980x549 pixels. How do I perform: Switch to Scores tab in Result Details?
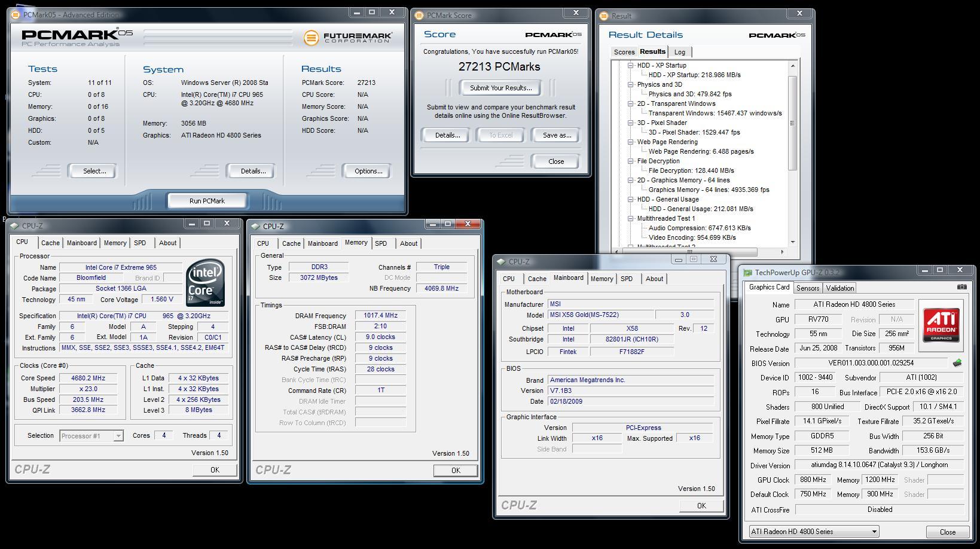coord(624,52)
